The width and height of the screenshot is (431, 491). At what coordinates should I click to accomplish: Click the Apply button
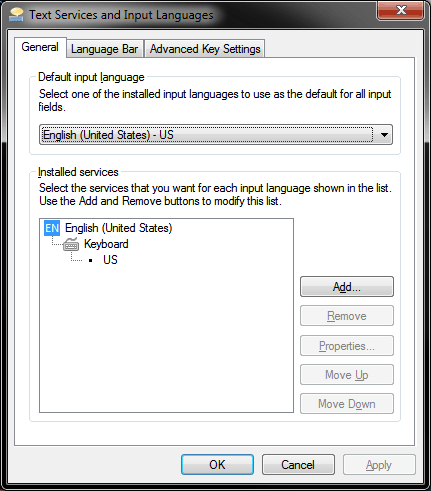379,465
